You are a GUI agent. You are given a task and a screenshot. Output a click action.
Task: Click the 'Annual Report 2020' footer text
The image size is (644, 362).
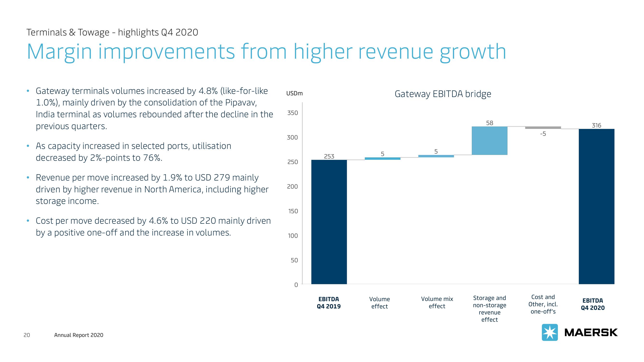coord(79,335)
